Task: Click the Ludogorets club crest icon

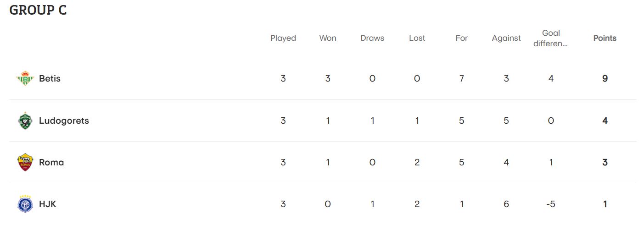Action: point(25,121)
